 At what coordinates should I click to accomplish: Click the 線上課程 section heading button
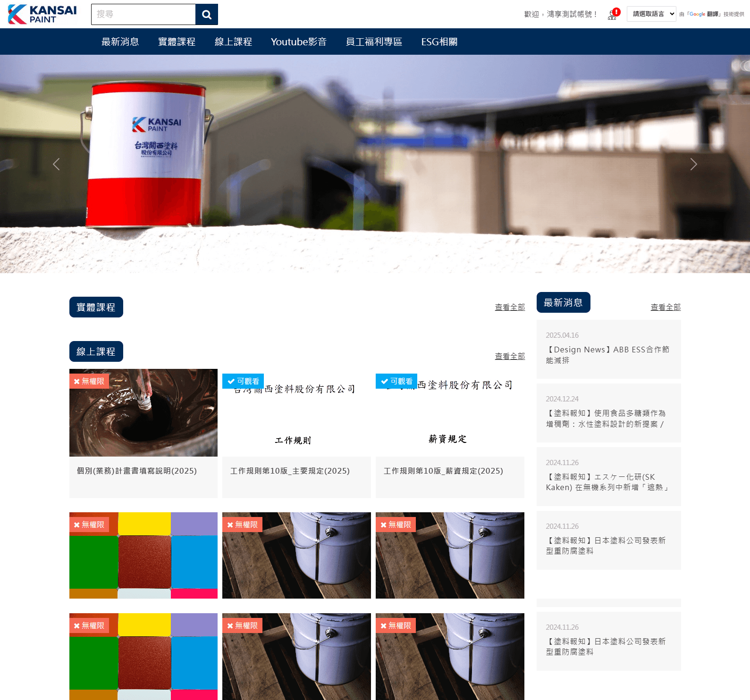click(96, 351)
